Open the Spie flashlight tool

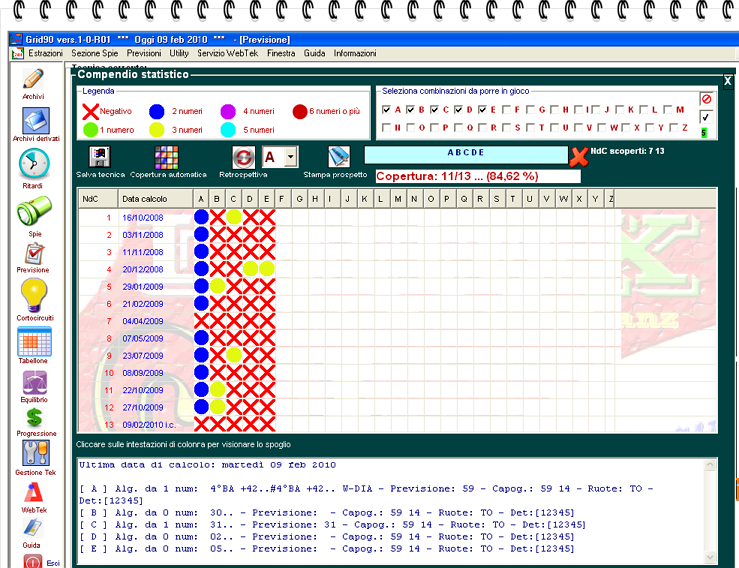point(34,213)
